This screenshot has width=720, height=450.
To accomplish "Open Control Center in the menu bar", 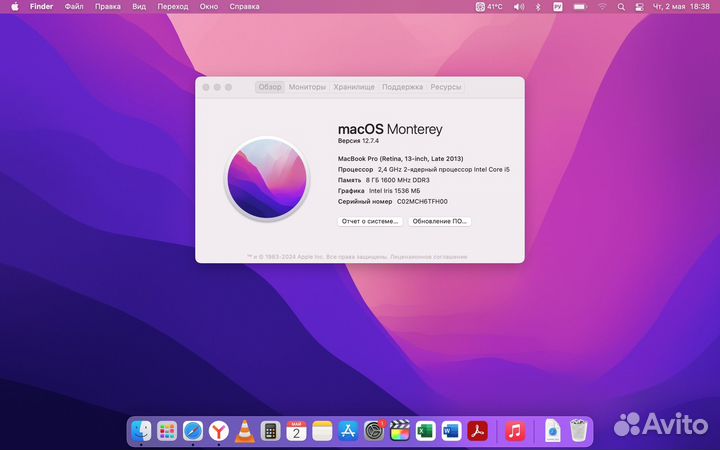I will click(639, 6).
